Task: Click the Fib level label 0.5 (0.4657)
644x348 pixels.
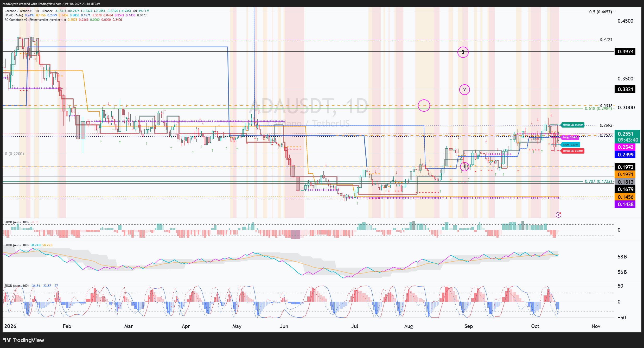Action: 601,12
